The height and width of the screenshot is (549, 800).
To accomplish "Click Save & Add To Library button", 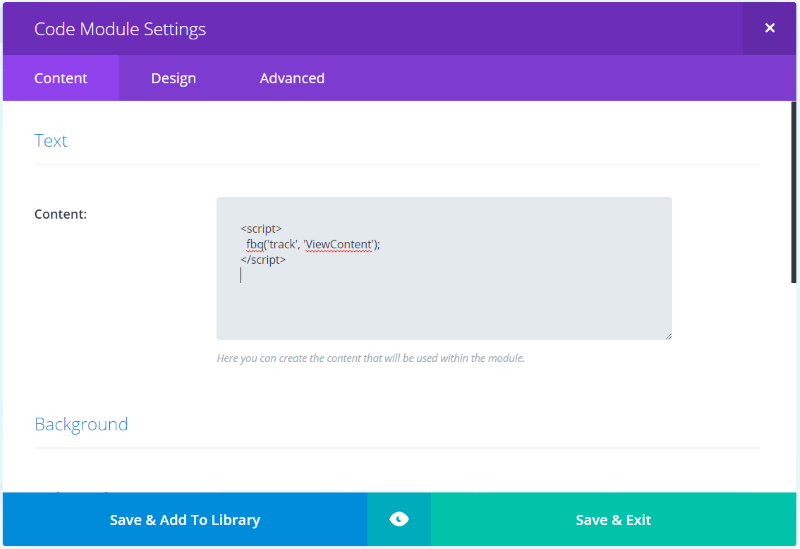I will 185,519.
